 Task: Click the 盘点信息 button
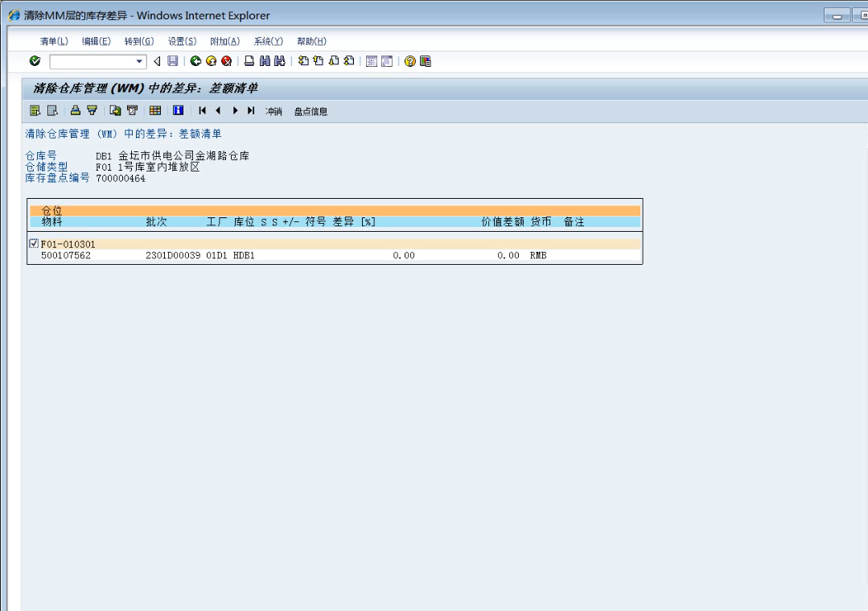click(x=311, y=111)
